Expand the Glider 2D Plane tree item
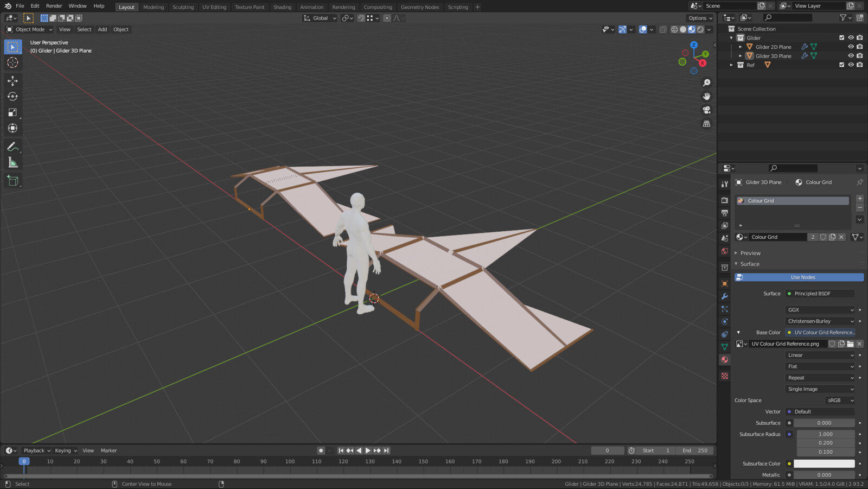This screenshot has height=489, width=868. (740, 47)
